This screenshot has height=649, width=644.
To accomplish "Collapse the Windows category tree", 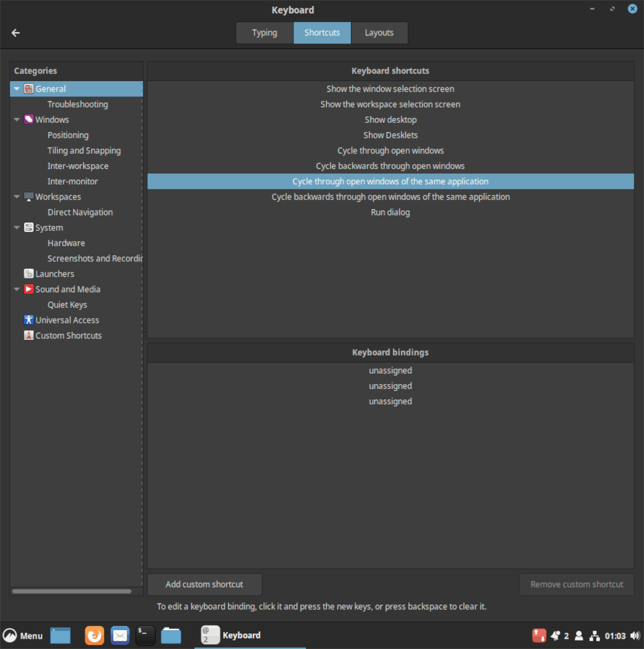I will pos(16,119).
